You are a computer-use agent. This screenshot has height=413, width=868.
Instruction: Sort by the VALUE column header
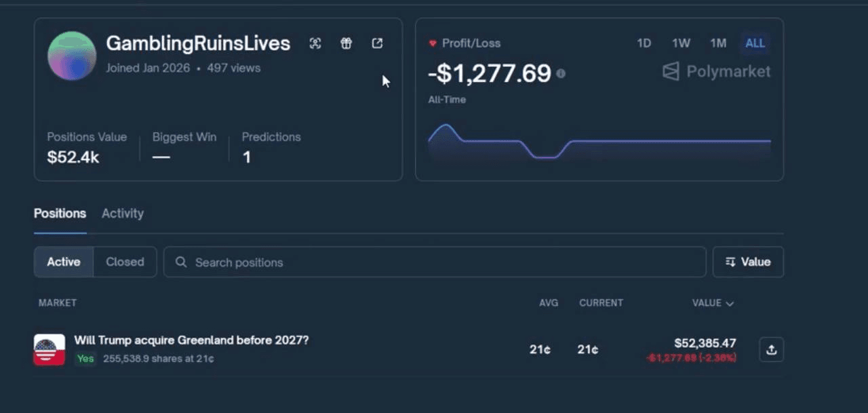tap(712, 303)
